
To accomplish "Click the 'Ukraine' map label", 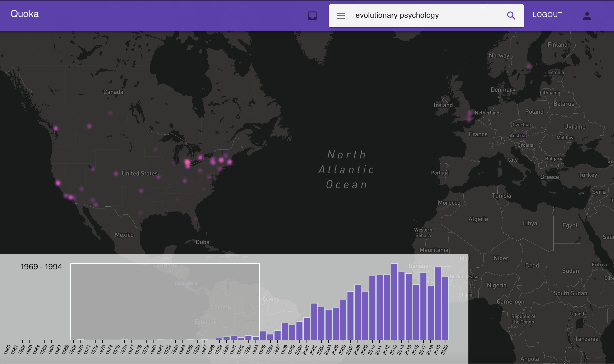I will [x=575, y=127].
